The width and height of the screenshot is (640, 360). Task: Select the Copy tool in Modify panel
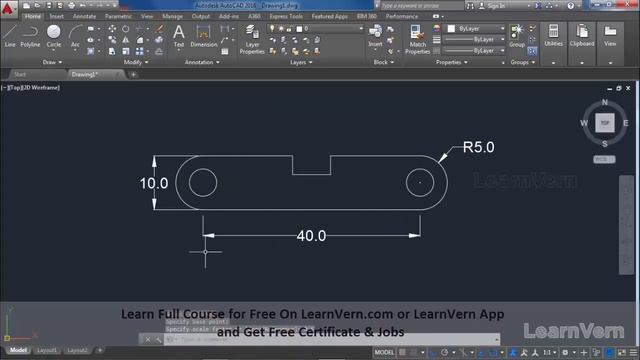click(112, 40)
